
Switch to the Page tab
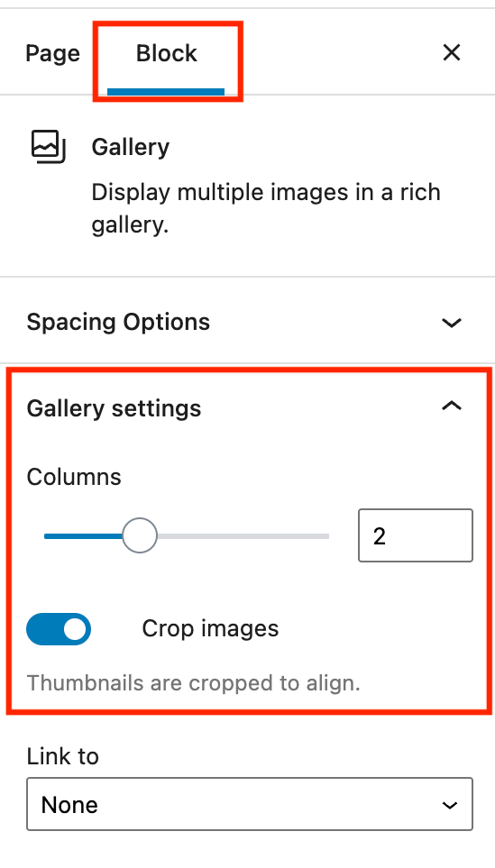[53, 53]
